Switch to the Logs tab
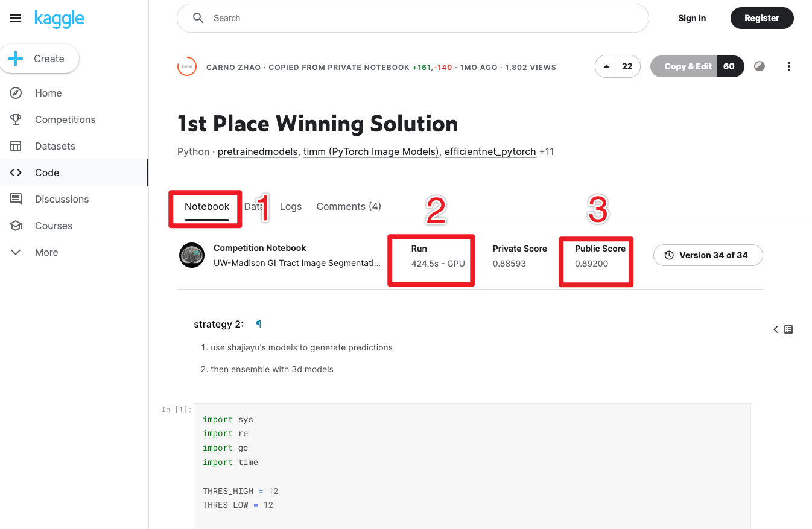This screenshot has width=812, height=529. [291, 206]
